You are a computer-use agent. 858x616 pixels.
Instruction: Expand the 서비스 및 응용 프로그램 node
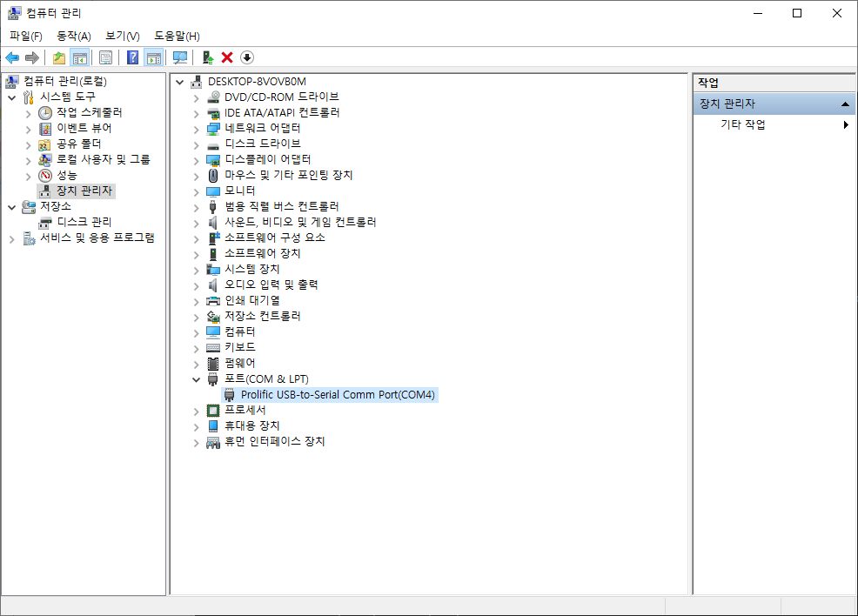12,238
